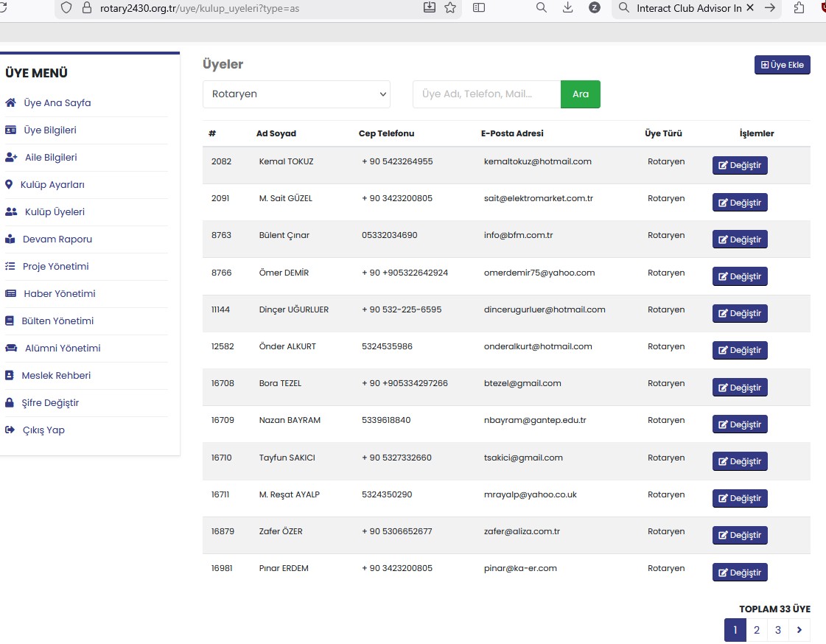Click Değiştir for Kemal TOKUZ
This screenshot has height=644, width=826.
click(740, 165)
